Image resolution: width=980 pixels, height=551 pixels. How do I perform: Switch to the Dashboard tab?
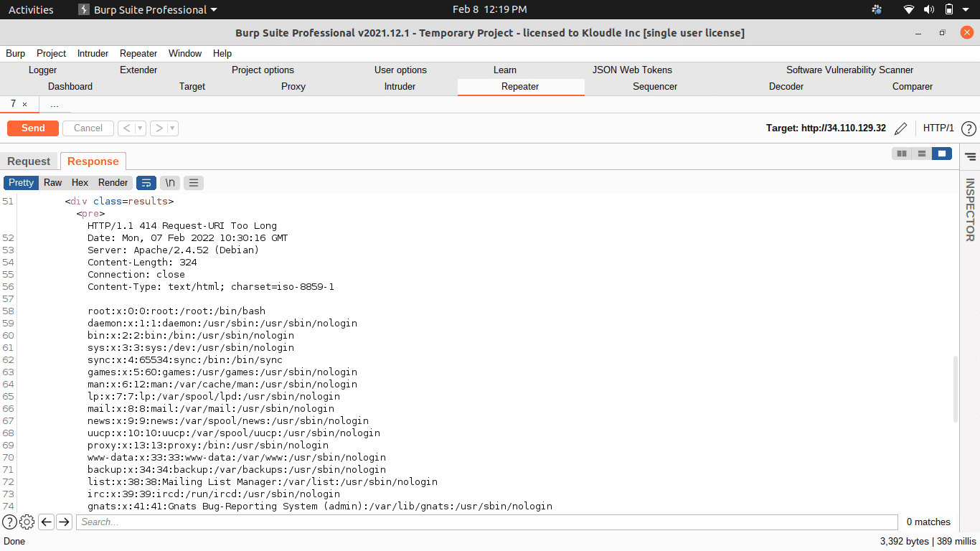click(x=70, y=87)
